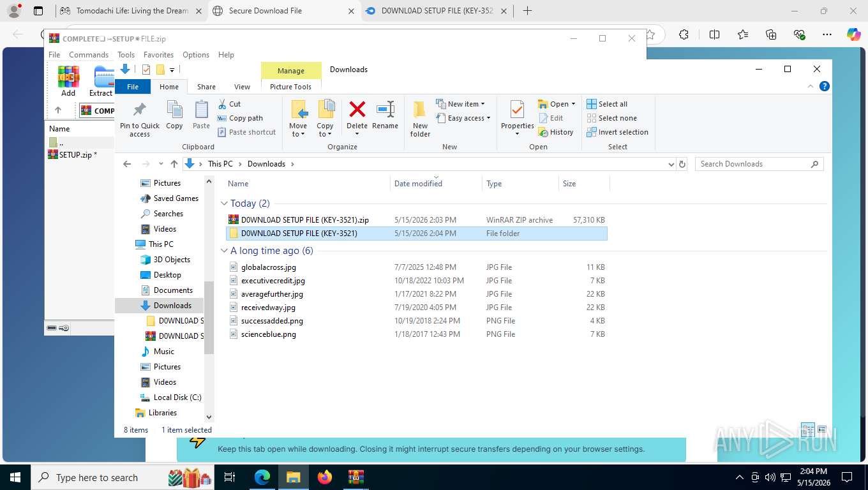Viewport: 868px width, 490px height.
Task: Refresh the Downloads folder view
Action: [x=682, y=164]
